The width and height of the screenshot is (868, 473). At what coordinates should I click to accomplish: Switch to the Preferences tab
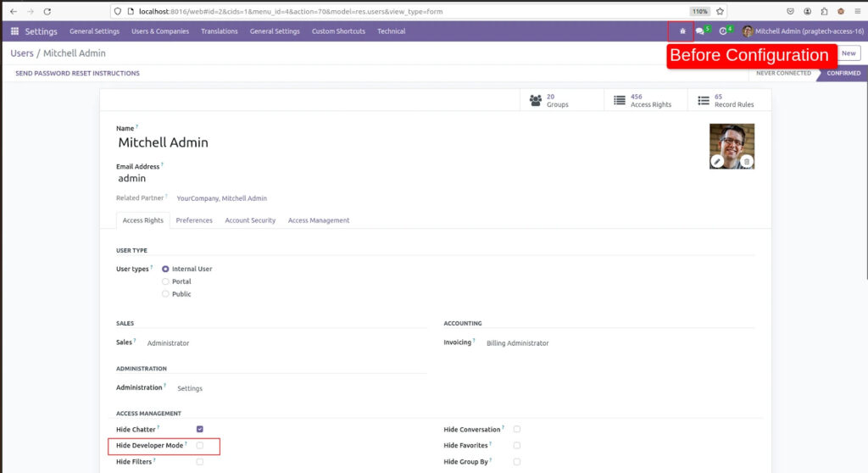point(194,220)
